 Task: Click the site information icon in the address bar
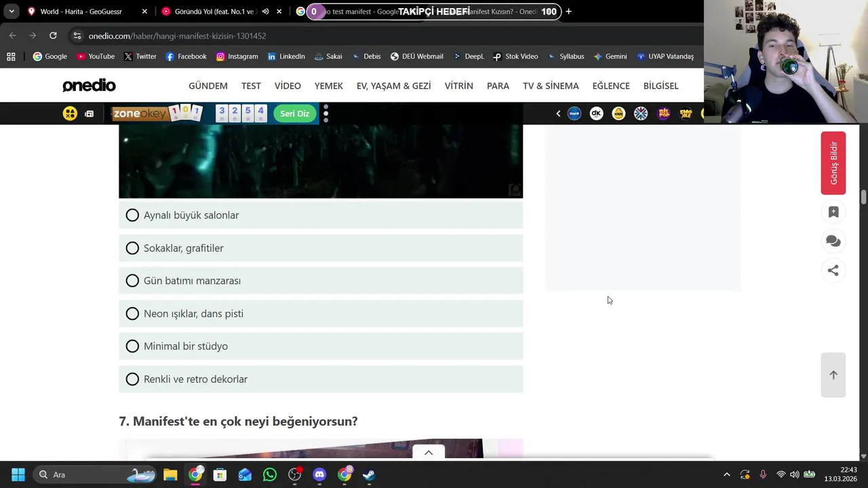pyautogui.click(x=77, y=35)
